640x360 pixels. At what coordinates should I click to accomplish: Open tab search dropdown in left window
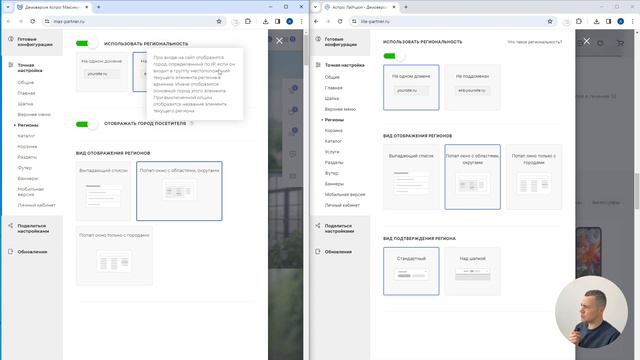8,7
